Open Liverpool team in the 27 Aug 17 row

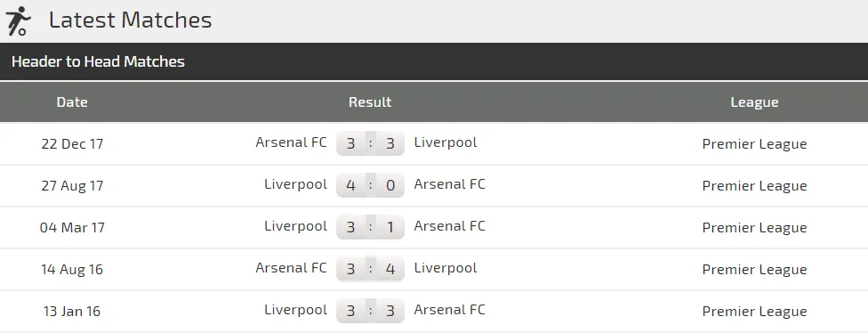(x=295, y=184)
